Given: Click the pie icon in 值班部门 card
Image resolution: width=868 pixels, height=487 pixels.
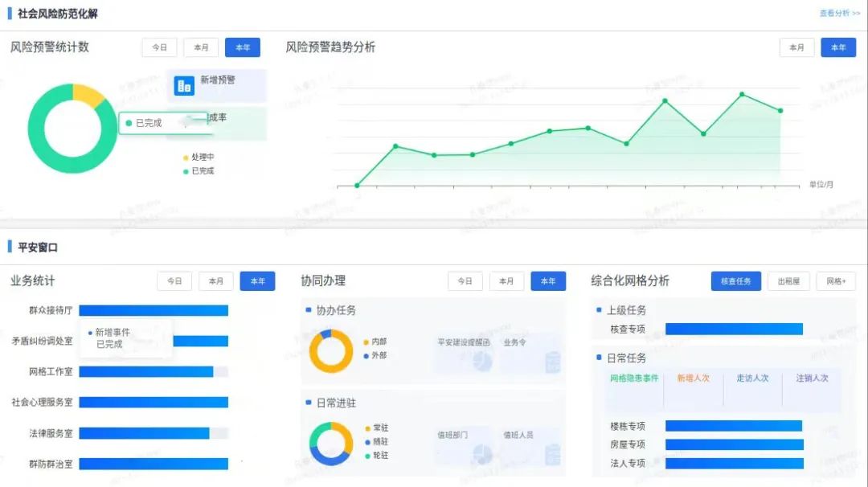Looking at the screenshot, I should tap(482, 454).
